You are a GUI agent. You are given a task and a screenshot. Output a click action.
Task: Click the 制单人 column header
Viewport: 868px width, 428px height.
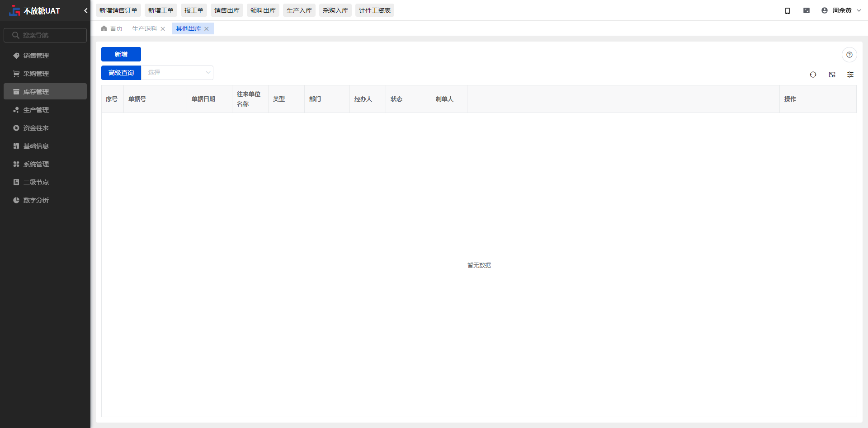click(x=449, y=99)
